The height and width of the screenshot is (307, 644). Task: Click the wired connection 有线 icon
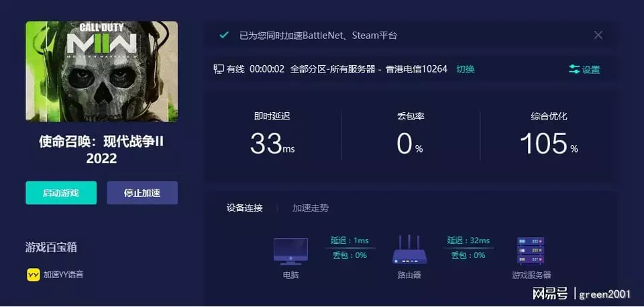pos(219,69)
